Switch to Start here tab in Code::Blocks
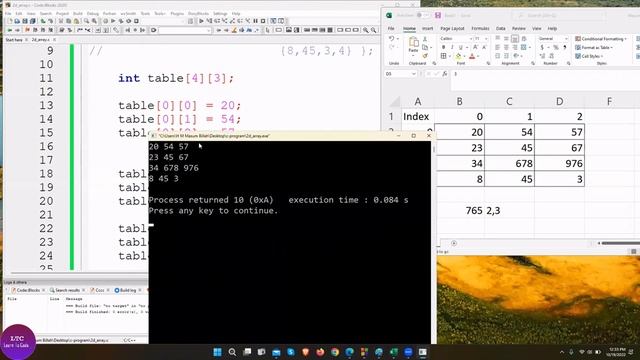The width and height of the screenshot is (640, 360). [14, 40]
